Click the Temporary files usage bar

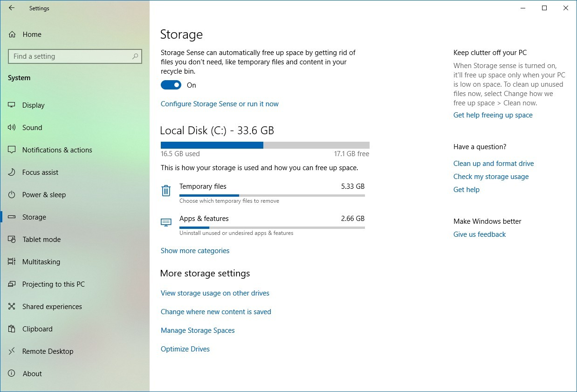(272, 195)
